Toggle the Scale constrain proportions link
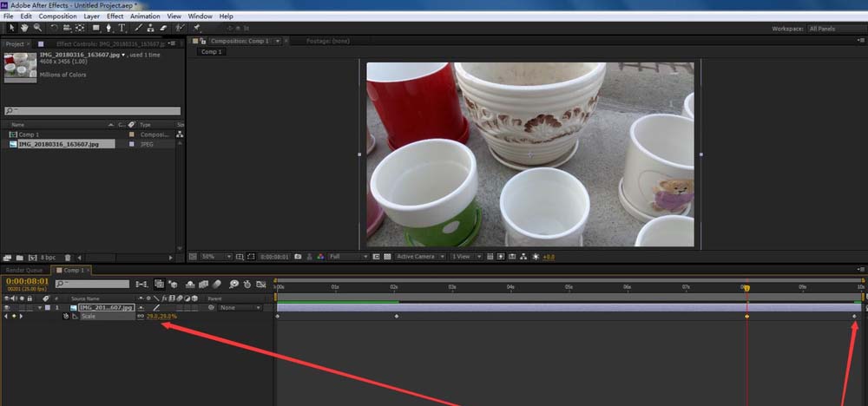868x406 pixels. point(141,317)
